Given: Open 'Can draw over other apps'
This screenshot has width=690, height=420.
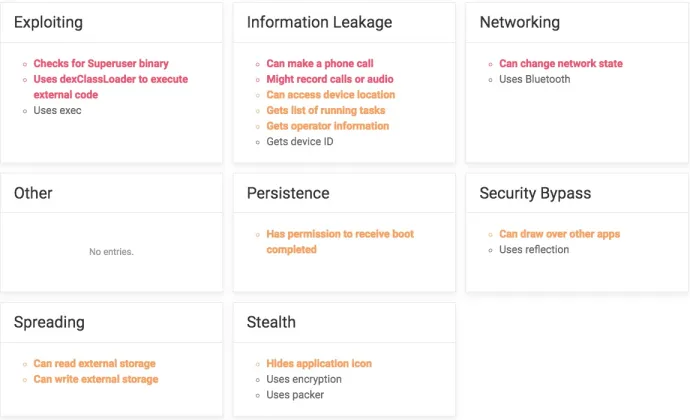Looking at the screenshot, I should point(559,234).
